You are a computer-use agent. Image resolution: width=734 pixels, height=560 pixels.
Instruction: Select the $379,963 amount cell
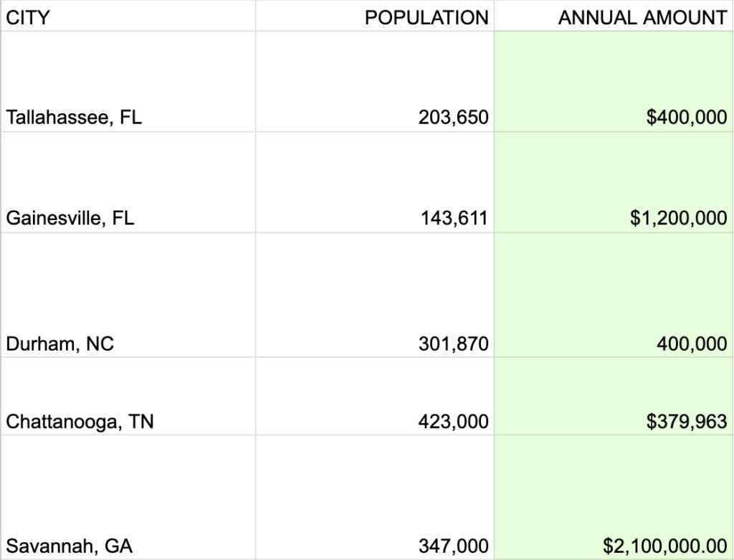click(x=686, y=422)
